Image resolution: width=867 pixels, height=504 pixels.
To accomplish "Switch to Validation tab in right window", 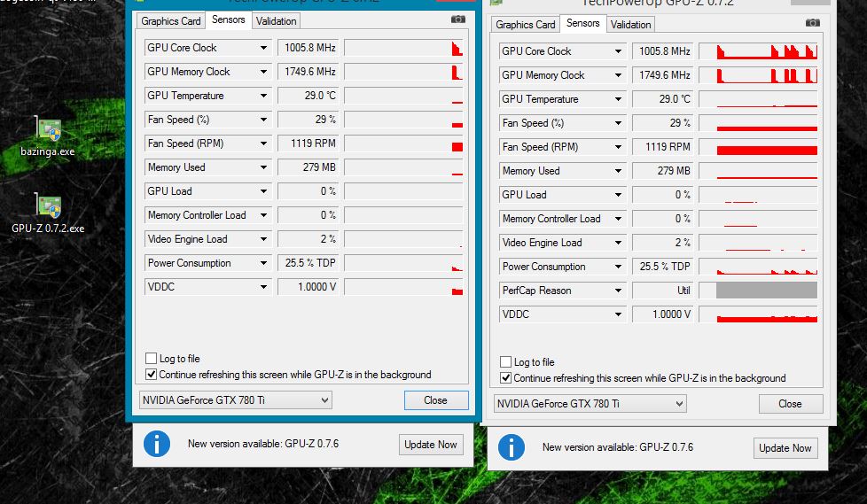I will click(630, 24).
